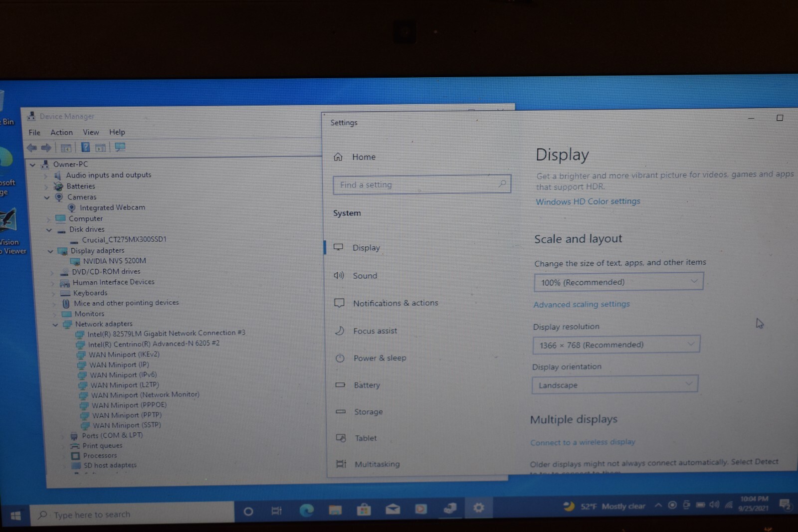Open Microsoft Store from the taskbar
The width and height of the screenshot is (798, 532).
click(364, 509)
